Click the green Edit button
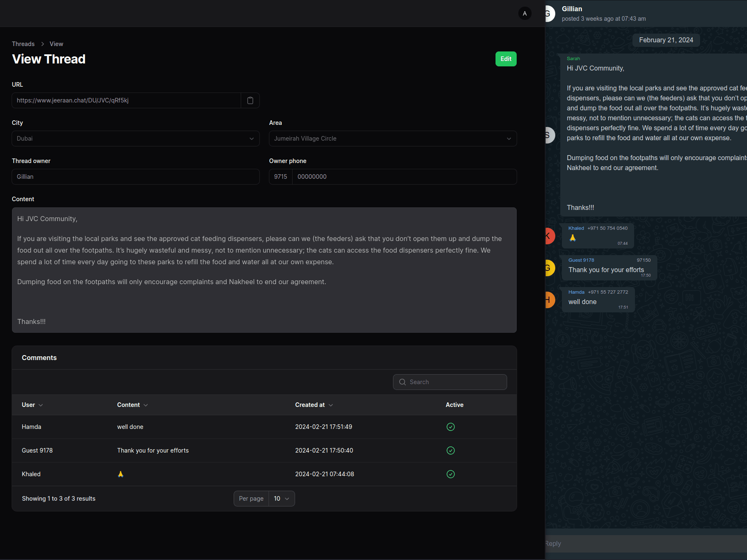 tap(506, 59)
